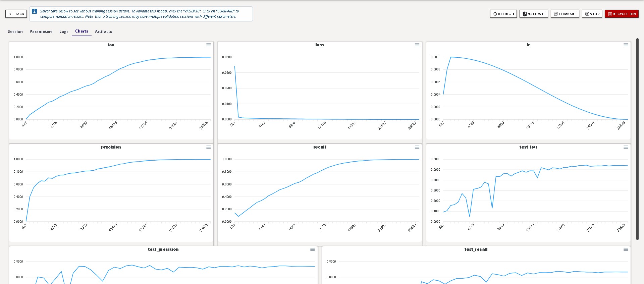Open the recall chart hamburger menu

[x=417, y=147]
